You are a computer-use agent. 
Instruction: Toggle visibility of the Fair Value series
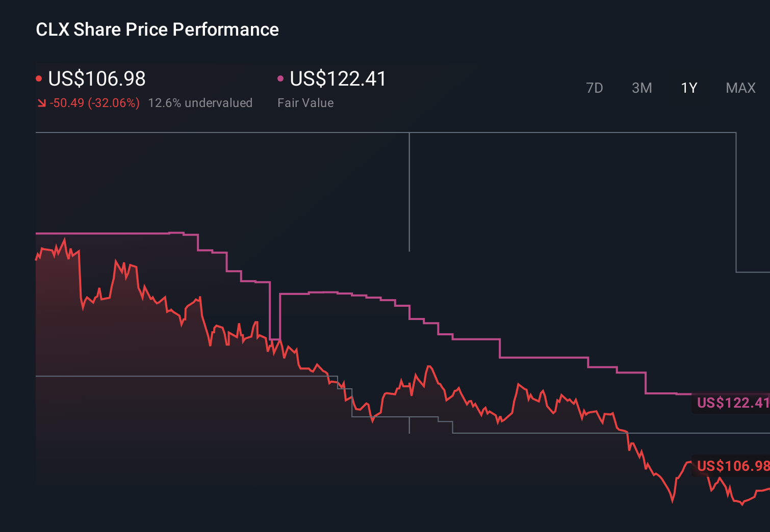(x=337, y=79)
